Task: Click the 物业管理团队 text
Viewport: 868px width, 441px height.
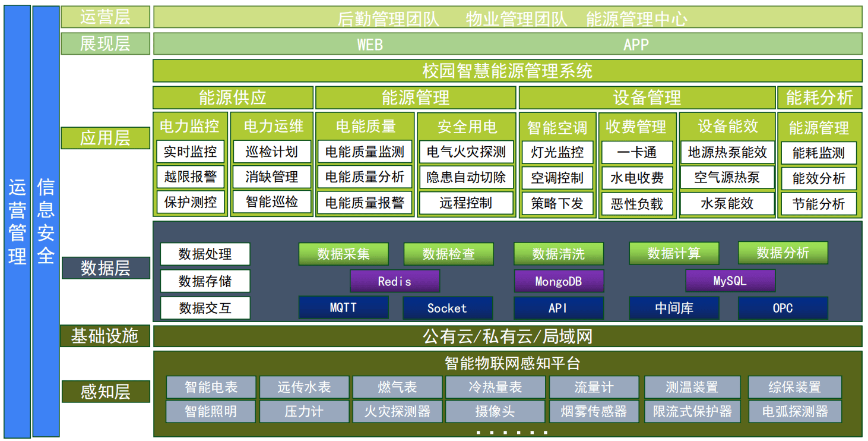Action: click(x=517, y=19)
